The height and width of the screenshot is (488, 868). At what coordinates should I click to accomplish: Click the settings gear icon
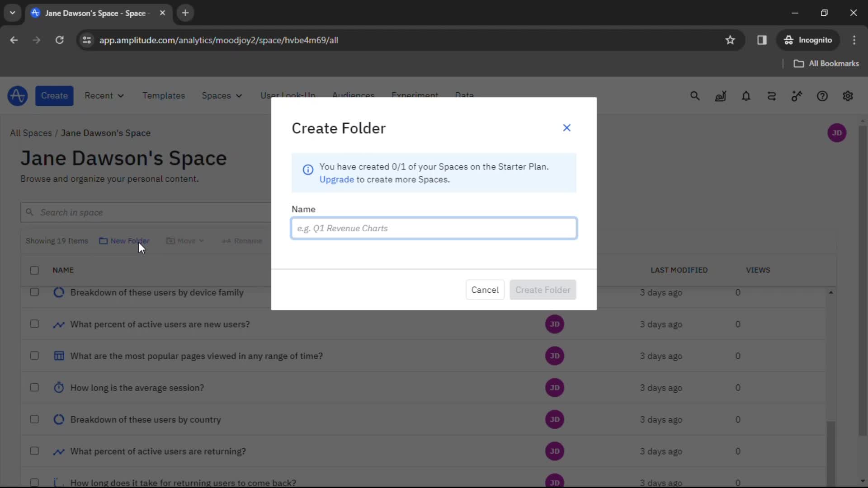point(848,96)
